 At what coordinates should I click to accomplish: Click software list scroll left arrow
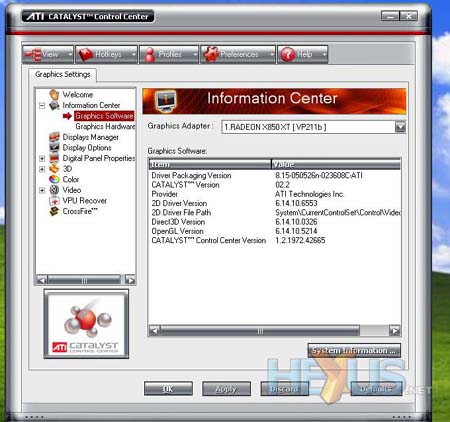click(154, 331)
